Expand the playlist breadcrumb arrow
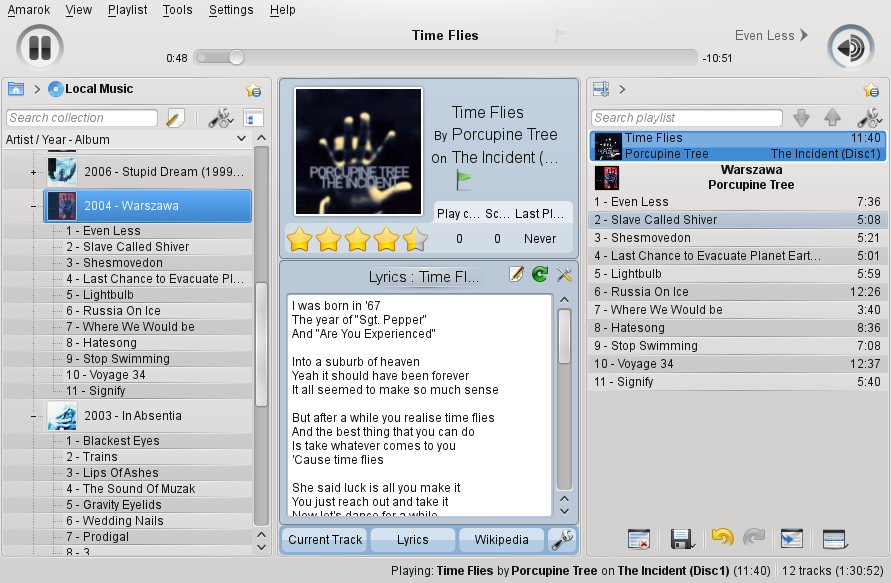891x583 pixels. pyautogui.click(x=622, y=89)
